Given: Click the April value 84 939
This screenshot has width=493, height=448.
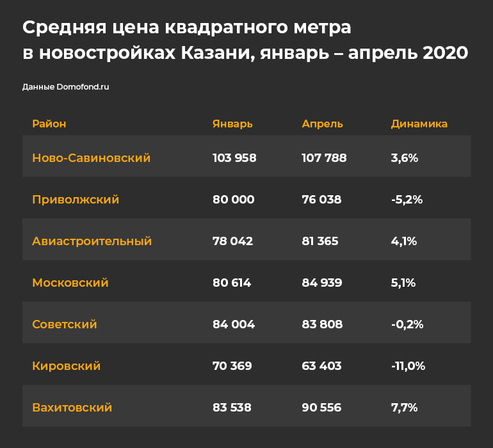Looking at the screenshot, I should pyautogui.click(x=322, y=283).
